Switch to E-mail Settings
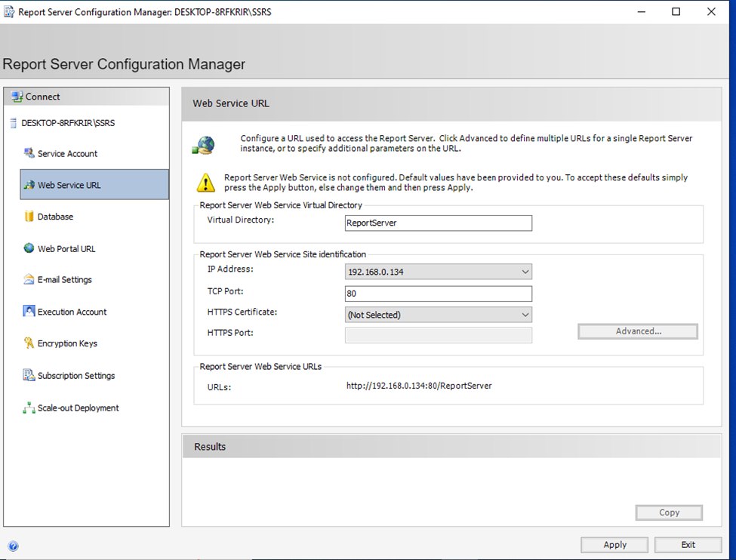Screen dimensions: 736x560 pyautogui.click(x=64, y=280)
